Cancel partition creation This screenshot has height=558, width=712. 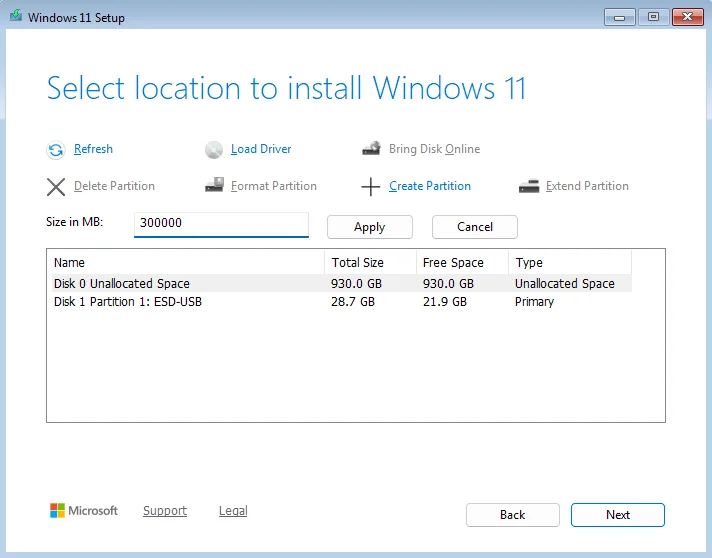(475, 227)
